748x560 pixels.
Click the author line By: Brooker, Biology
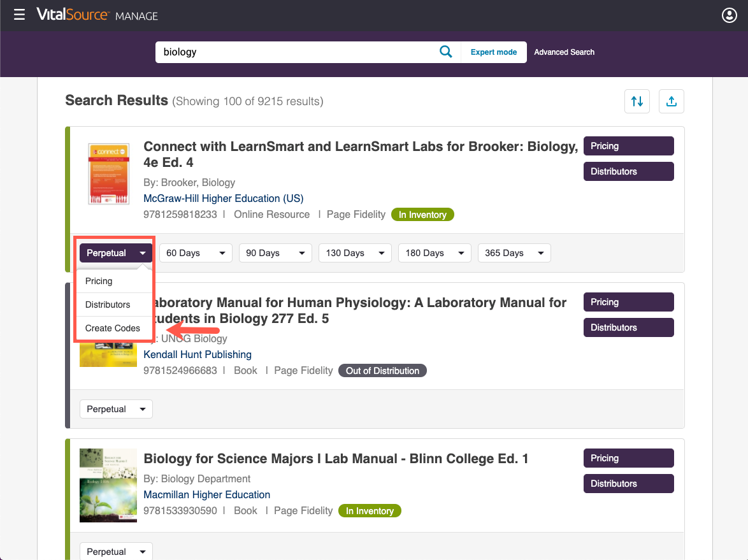point(189,183)
